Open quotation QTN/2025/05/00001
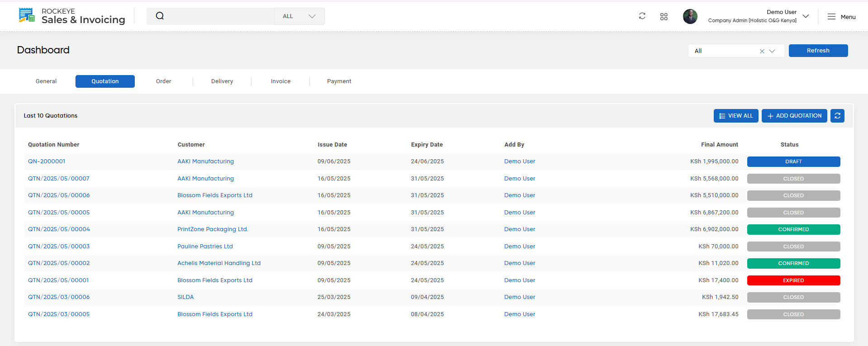This screenshot has height=346, width=868. click(x=58, y=280)
